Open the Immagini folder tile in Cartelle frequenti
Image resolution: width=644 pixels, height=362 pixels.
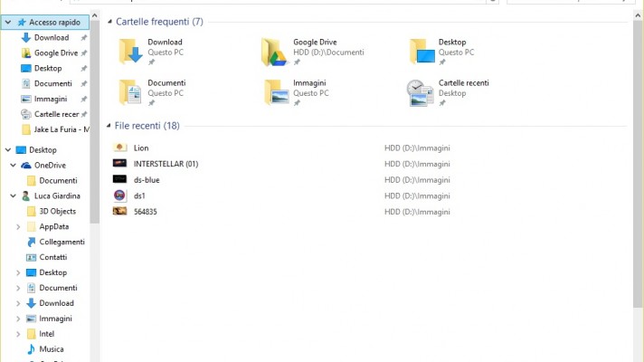(x=297, y=92)
